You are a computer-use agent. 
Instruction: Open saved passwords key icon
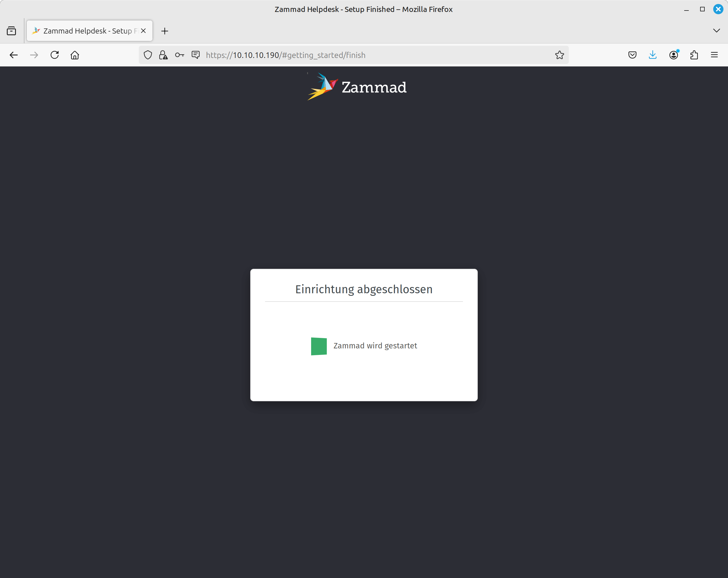point(180,55)
